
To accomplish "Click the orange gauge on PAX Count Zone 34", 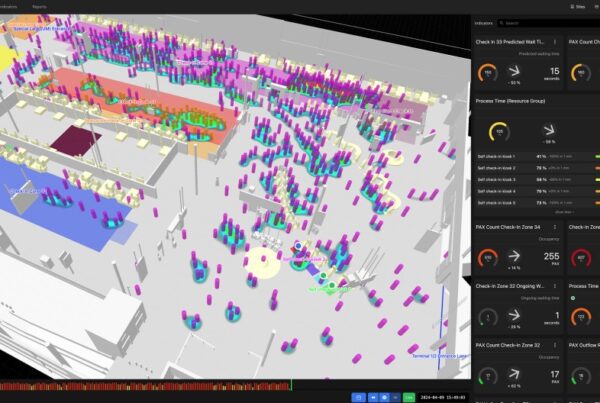I will [x=487, y=259].
